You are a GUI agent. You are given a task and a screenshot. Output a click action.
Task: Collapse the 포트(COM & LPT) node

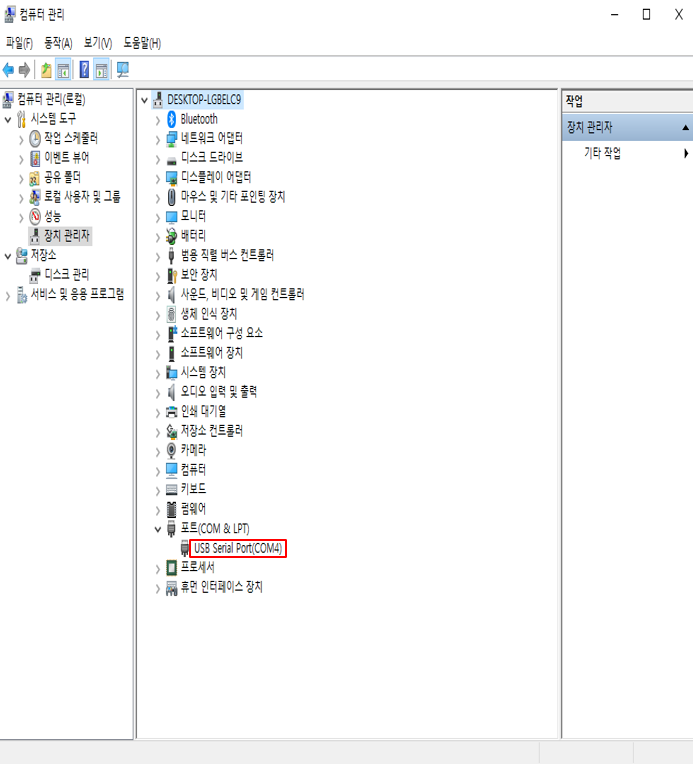coord(158,529)
